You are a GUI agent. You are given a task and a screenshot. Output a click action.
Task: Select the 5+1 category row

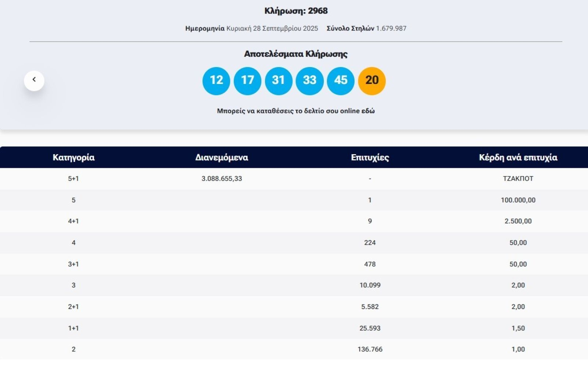(x=73, y=179)
